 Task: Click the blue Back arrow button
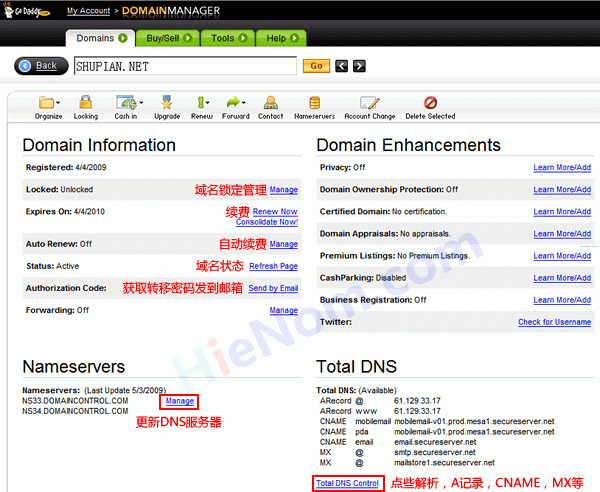[x=41, y=66]
